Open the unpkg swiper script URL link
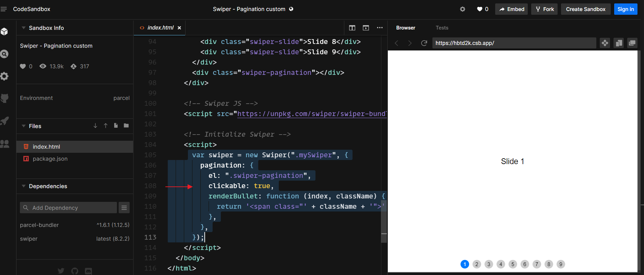644x275 pixels. pos(312,114)
